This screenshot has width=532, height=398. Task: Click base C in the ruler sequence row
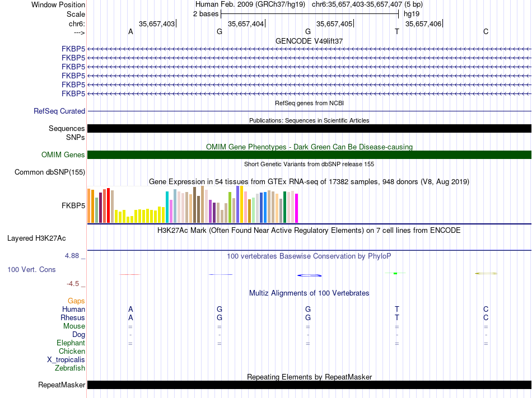pos(486,31)
